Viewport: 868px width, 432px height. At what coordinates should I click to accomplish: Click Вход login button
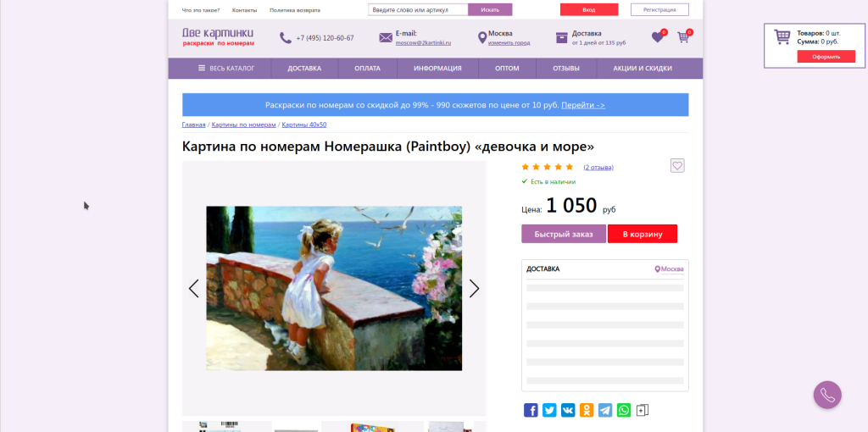(589, 10)
